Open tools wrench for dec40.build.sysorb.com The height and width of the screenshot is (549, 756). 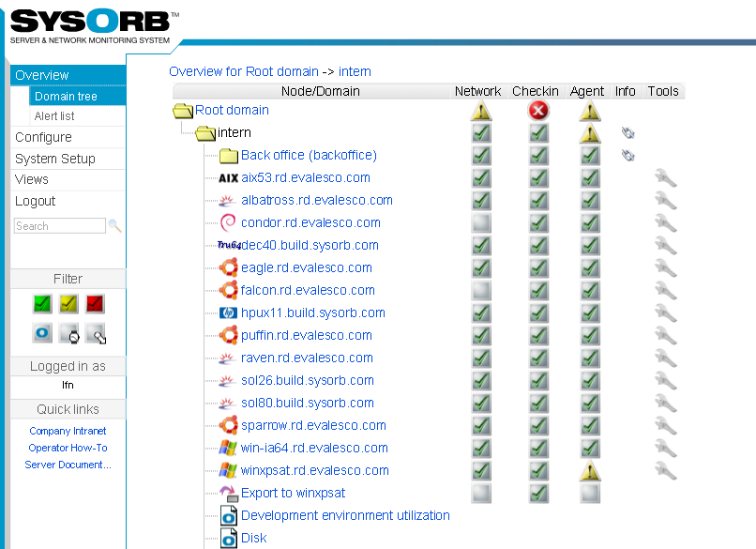click(666, 246)
